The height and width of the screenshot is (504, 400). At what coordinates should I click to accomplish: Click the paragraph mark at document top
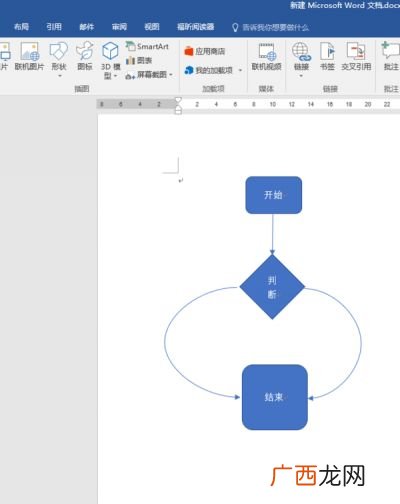point(180,180)
